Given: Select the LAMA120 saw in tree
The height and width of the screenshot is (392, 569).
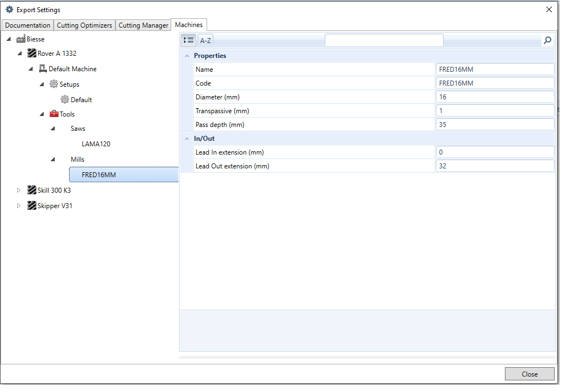Looking at the screenshot, I should click(96, 144).
